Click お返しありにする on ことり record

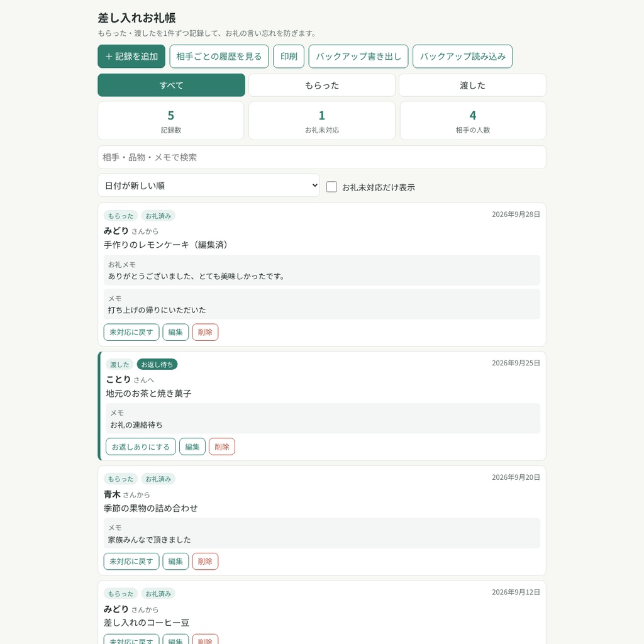141,447
